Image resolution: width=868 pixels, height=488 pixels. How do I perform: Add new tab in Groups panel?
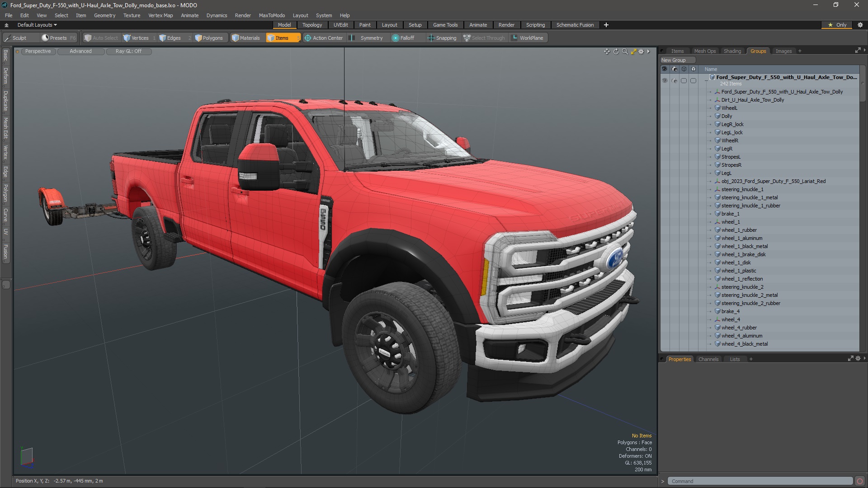[x=800, y=51]
